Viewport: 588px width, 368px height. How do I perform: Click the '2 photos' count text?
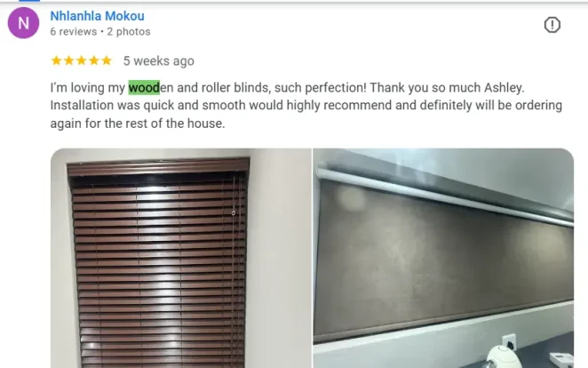129,31
